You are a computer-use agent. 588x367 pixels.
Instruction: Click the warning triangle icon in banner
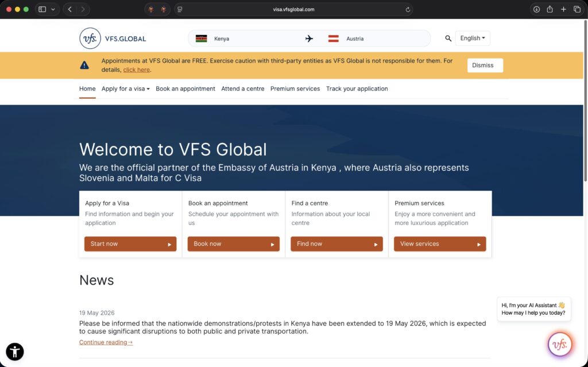84,65
